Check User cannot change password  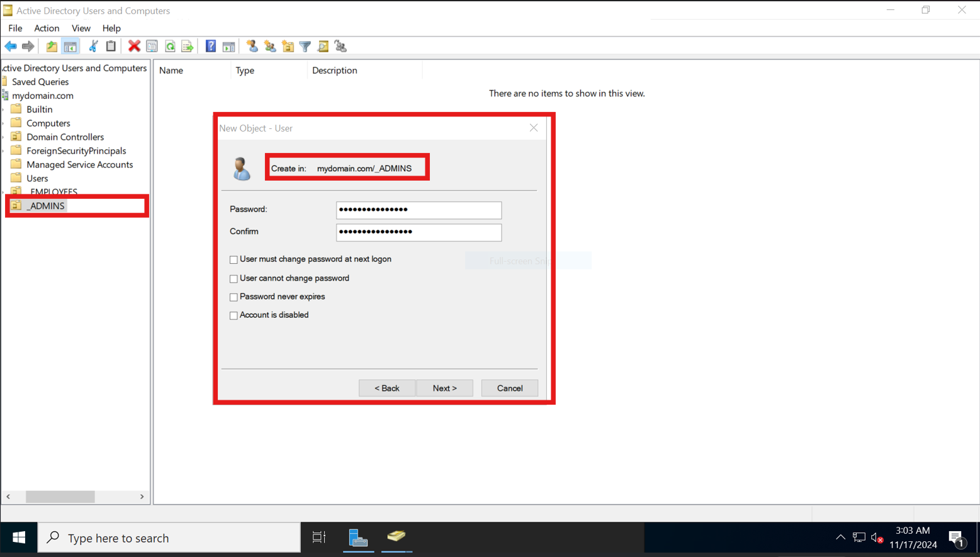pyautogui.click(x=234, y=278)
